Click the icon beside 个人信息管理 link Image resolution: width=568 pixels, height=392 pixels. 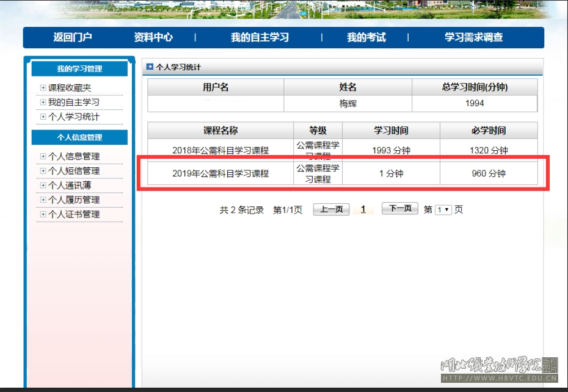click(43, 156)
